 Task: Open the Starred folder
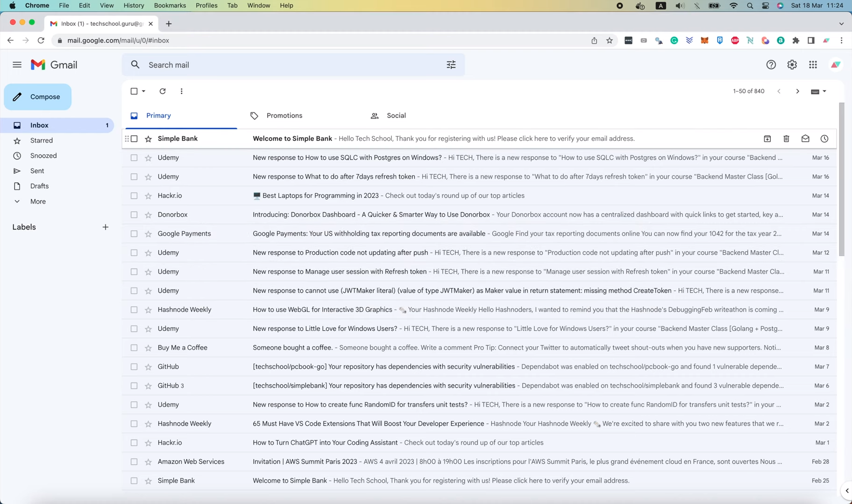pyautogui.click(x=42, y=140)
